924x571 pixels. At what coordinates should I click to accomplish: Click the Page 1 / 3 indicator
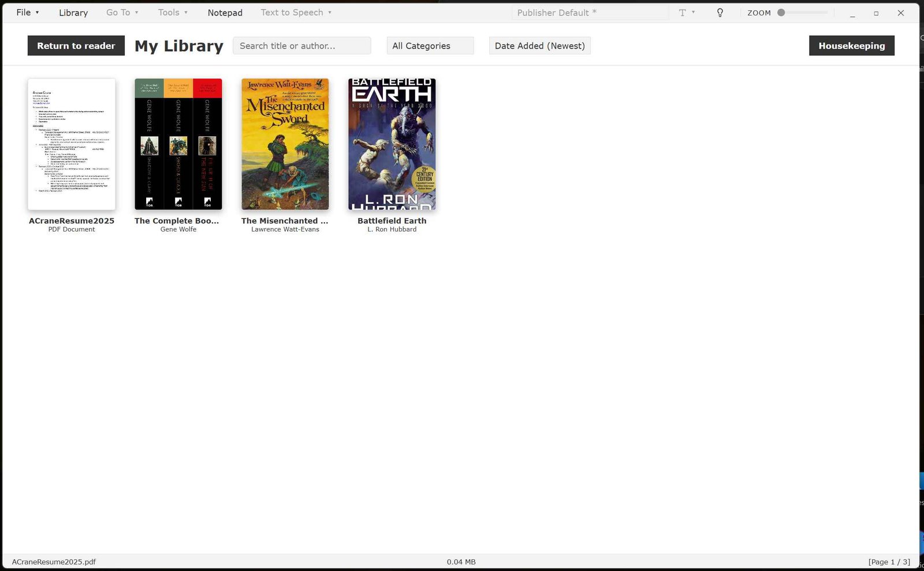pos(889,562)
